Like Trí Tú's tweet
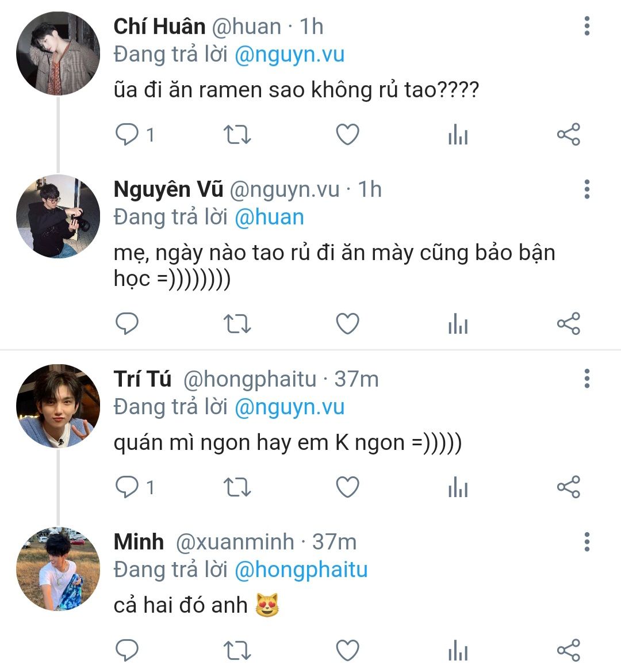 click(347, 487)
